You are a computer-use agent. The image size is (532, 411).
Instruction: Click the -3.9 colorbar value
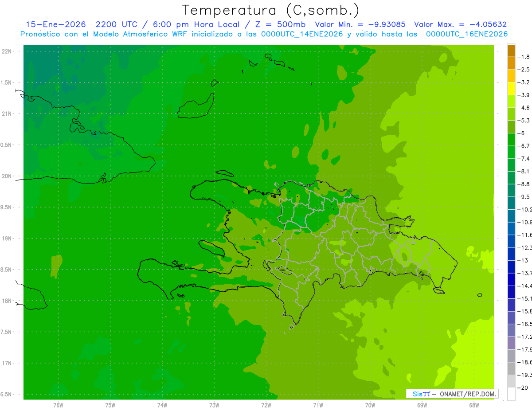(x=524, y=95)
